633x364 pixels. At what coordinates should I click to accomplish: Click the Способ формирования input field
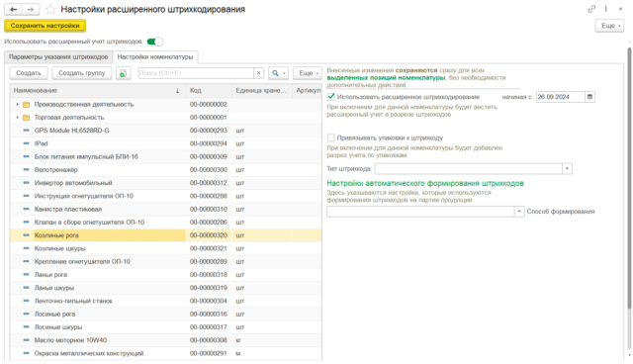pos(420,212)
